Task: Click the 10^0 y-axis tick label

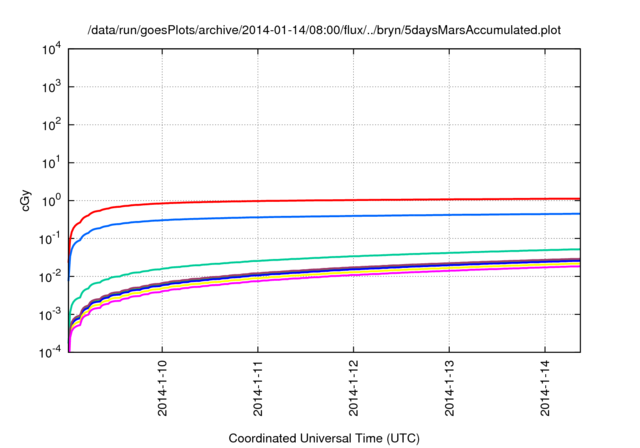Action: (51, 201)
